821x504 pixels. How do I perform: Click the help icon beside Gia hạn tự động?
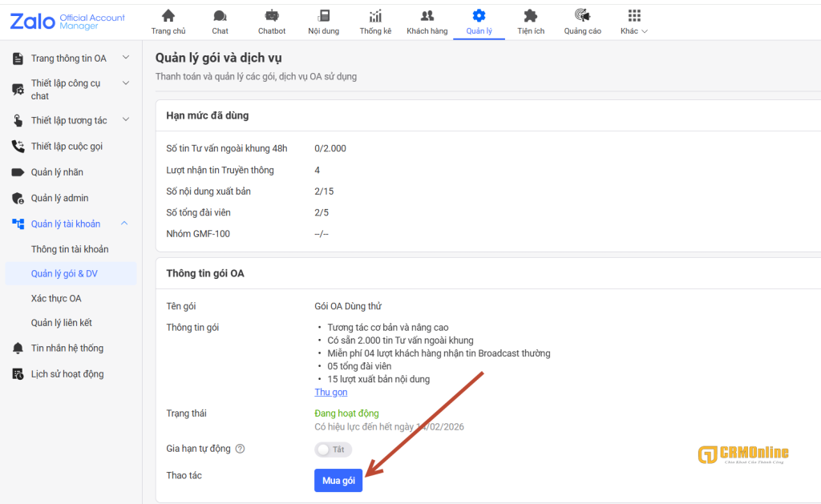240,449
